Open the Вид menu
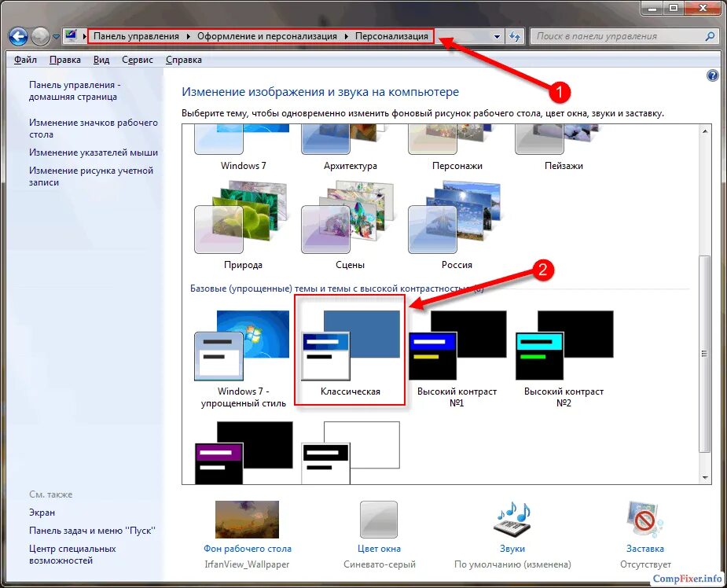727x588 pixels. coord(101,60)
